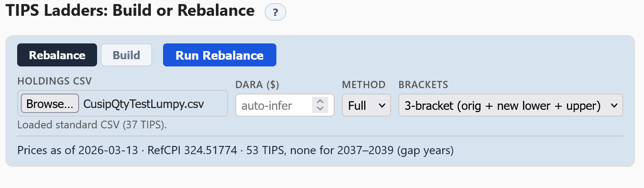Click the TIPS Ladders page heading

pyautogui.click(x=130, y=11)
